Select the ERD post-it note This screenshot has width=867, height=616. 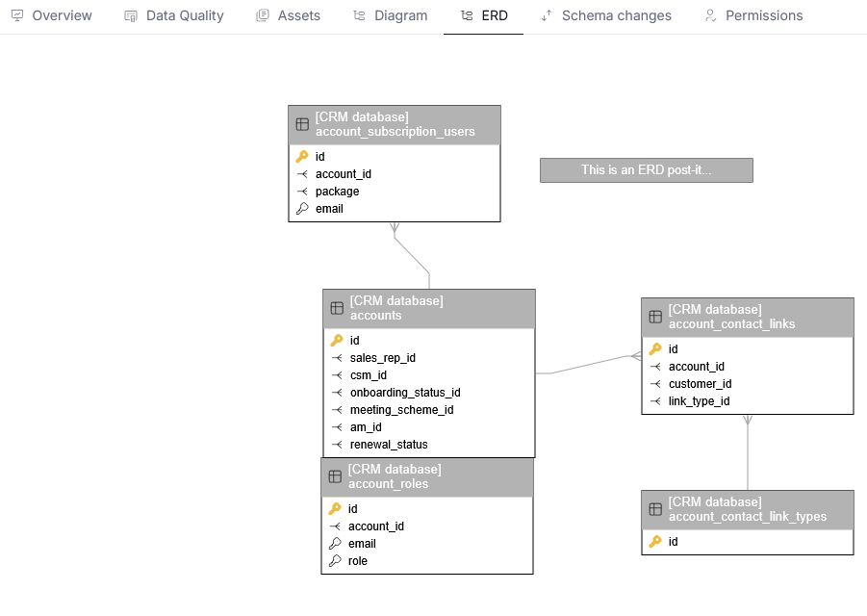coord(646,170)
